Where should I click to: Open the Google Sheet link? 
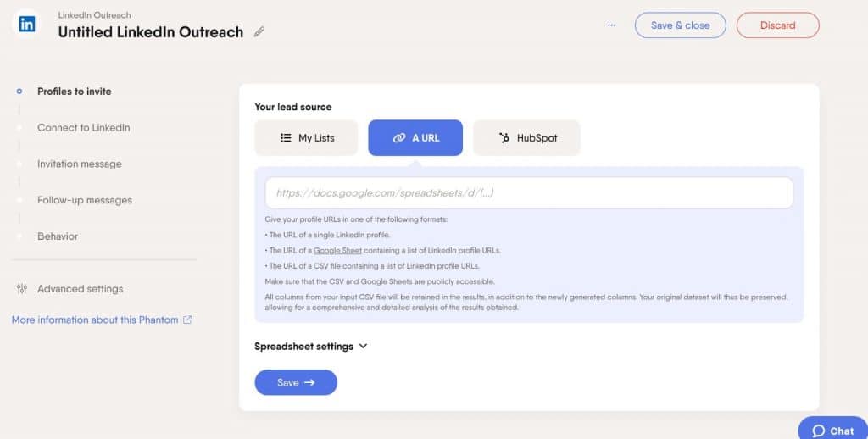(x=337, y=250)
